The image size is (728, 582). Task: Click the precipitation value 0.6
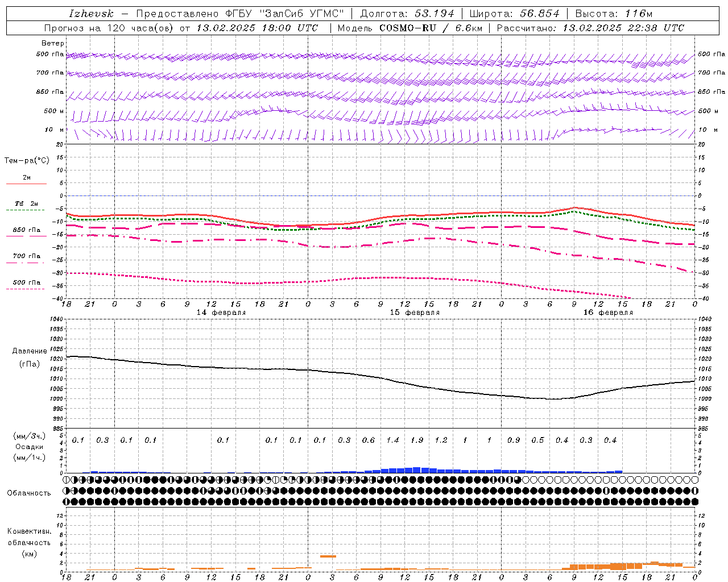(369, 440)
